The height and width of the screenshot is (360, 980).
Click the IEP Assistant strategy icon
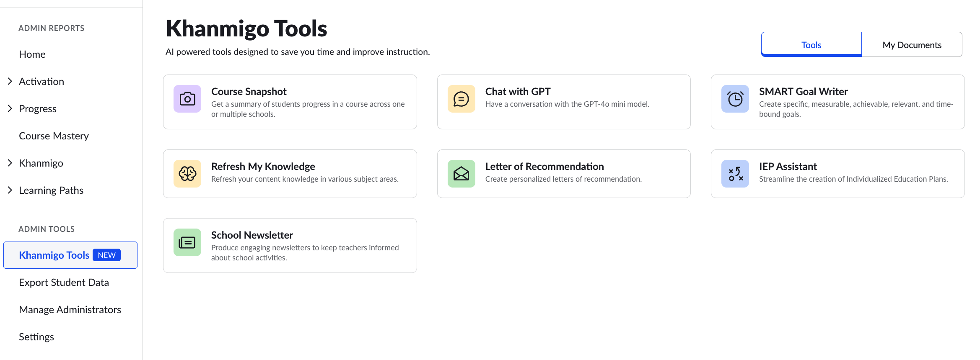coord(735,174)
